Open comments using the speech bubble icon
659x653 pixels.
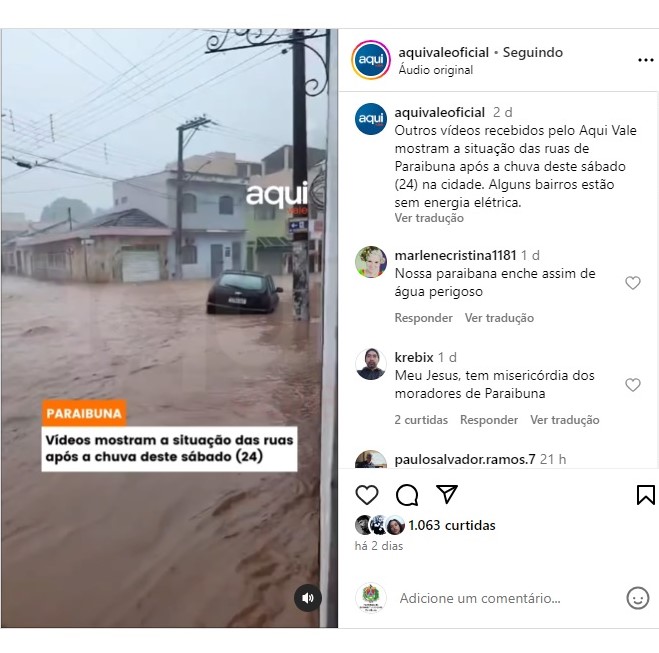(x=406, y=495)
